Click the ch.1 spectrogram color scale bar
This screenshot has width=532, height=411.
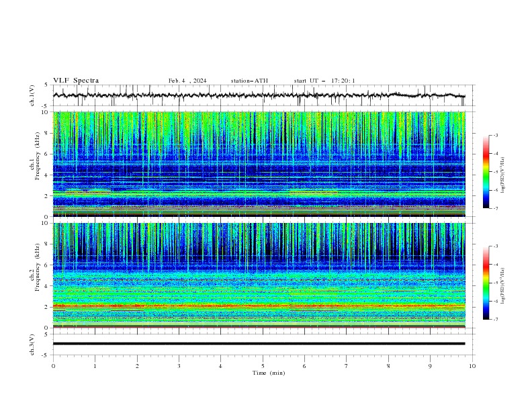tap(486, 172)
